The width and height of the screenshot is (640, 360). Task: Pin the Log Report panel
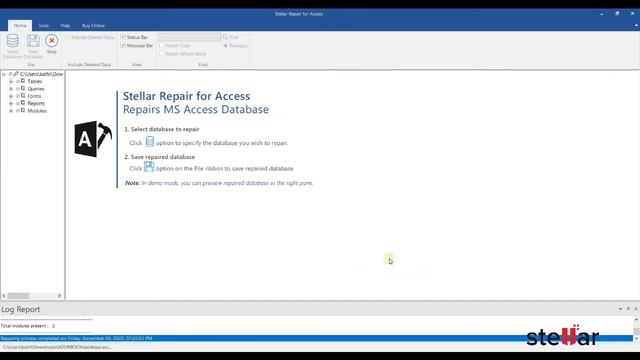click(x=628, y=309)
